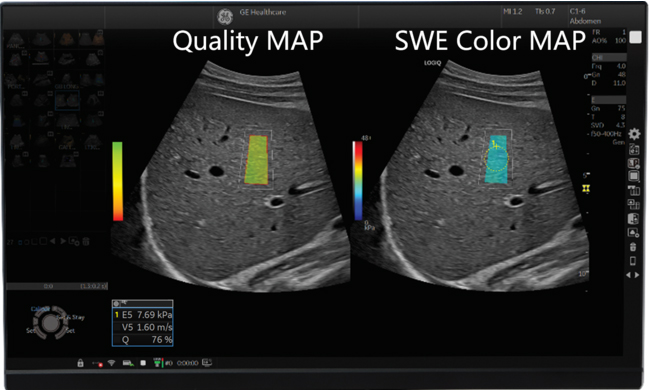Viewport: 650px width, 390px height.
Task: Toggle the white stop square in status bar
Action: 143,363
